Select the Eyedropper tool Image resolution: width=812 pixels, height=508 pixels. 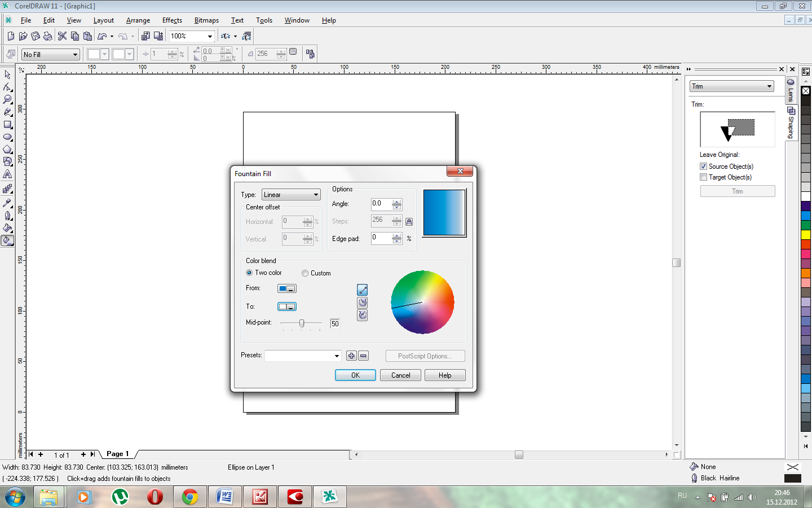click(7, 203)
